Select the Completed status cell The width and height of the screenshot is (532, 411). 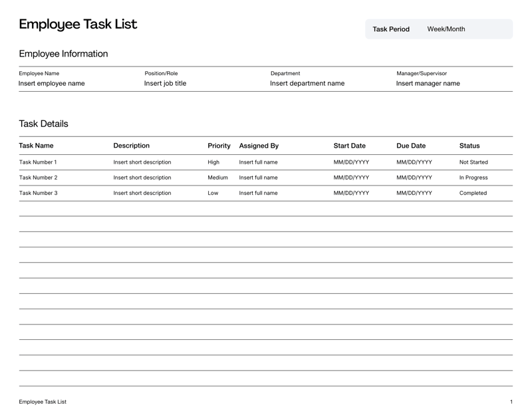pyautogui.click(x=472, y=194)
